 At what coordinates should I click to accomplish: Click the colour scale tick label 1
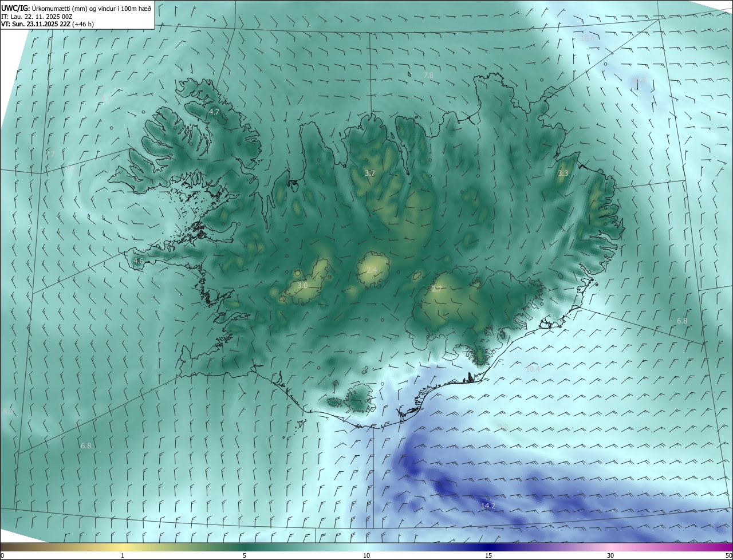click(123, 556)
